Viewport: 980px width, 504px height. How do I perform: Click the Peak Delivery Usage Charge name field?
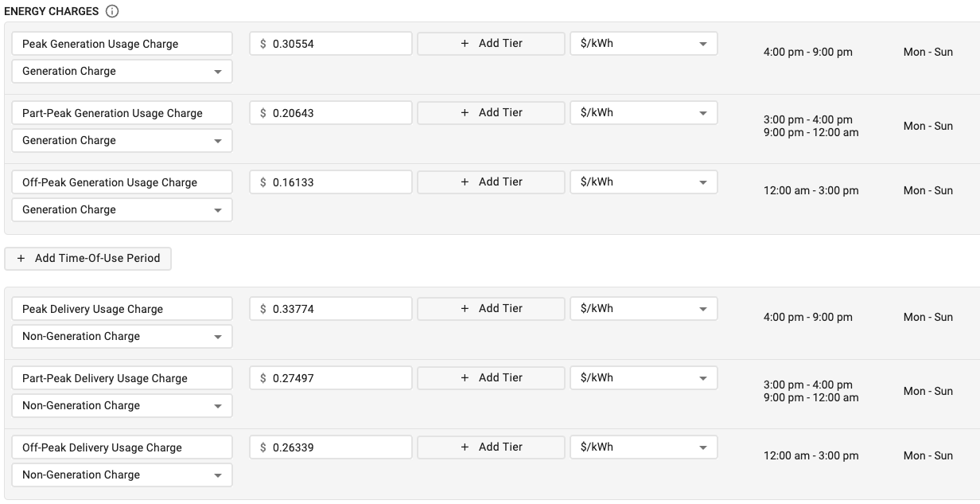122,309
